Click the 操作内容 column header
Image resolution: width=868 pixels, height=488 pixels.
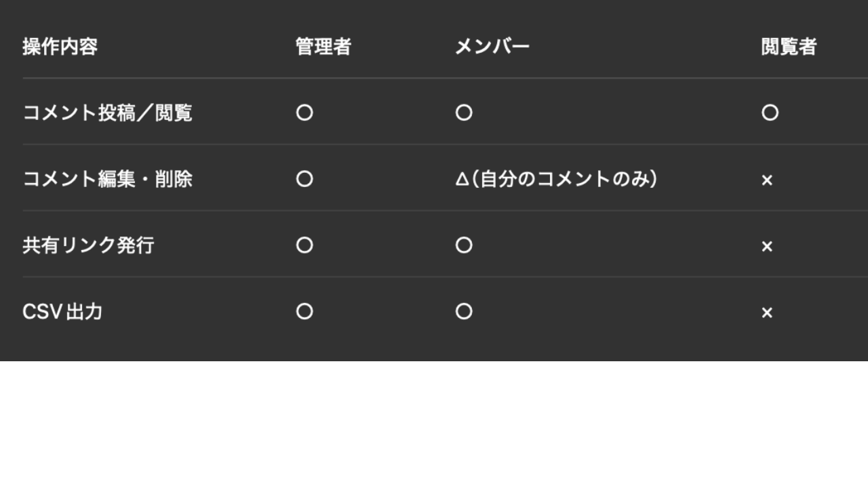tap(60, 47)
